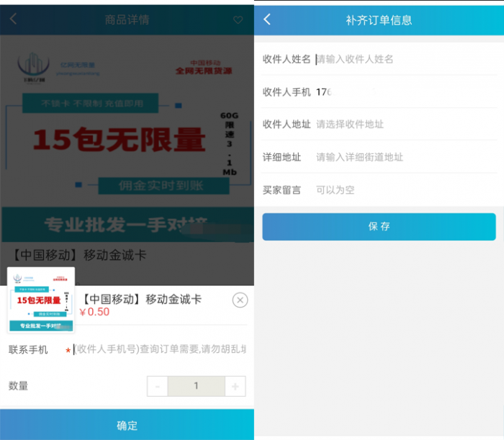Open the product thumbnail in the popup
Screen dimensions: 504x440
point(41,300)
